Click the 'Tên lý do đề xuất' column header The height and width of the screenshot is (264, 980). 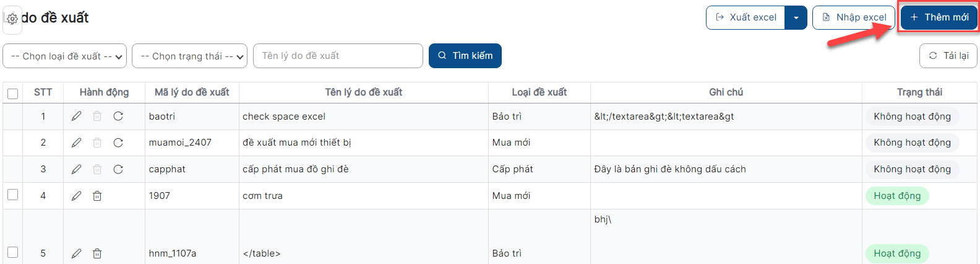(363, 92)
